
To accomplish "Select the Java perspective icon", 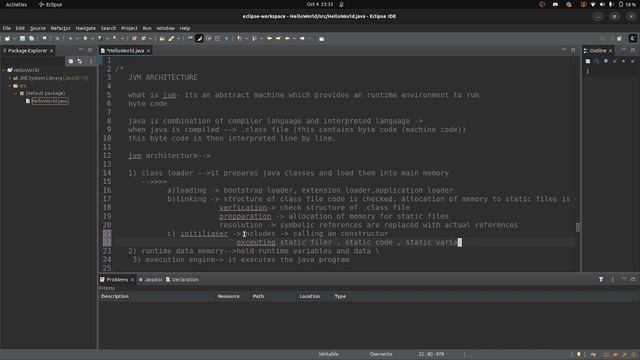I will point(633,38).
